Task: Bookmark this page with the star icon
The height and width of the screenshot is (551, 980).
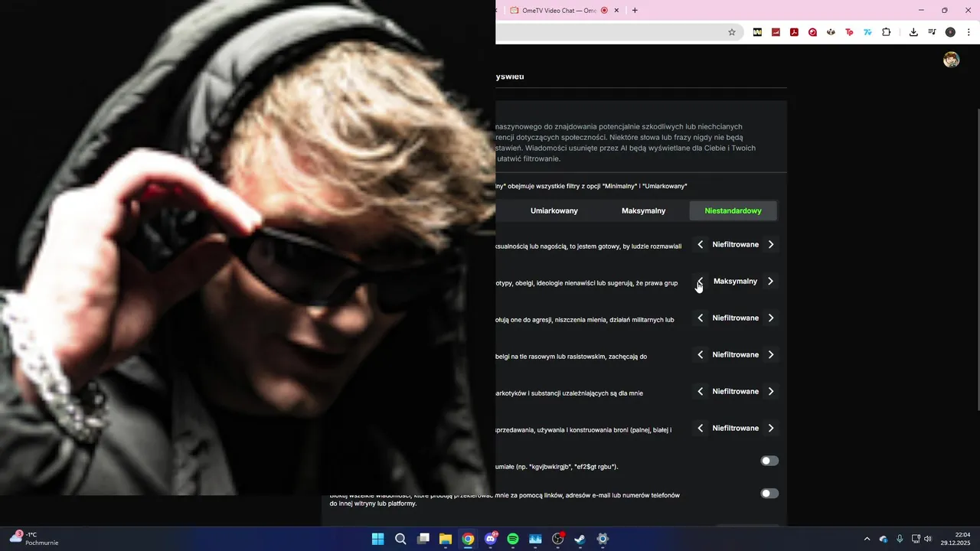Action: coord(732,32)
